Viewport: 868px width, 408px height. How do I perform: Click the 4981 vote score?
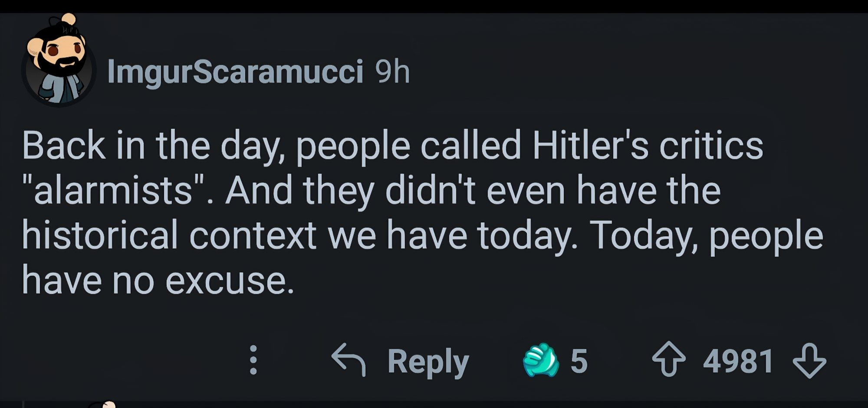738,361
